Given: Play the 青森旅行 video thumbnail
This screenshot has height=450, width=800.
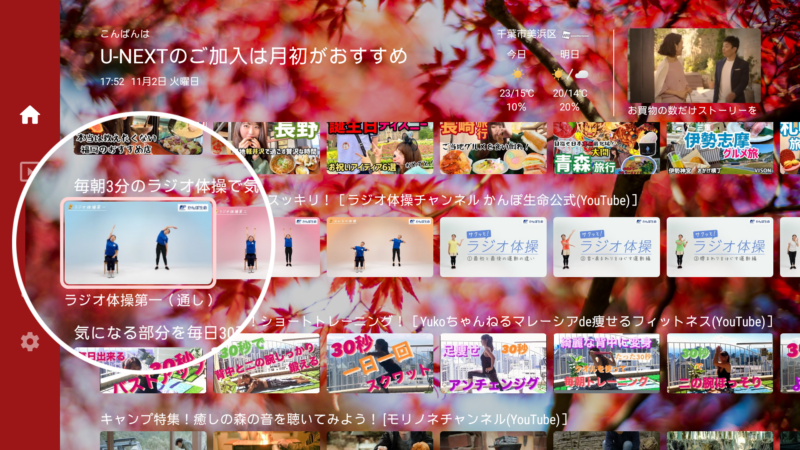Looking at the screenshot, I should pyautogui.click(x=605, y=148).
